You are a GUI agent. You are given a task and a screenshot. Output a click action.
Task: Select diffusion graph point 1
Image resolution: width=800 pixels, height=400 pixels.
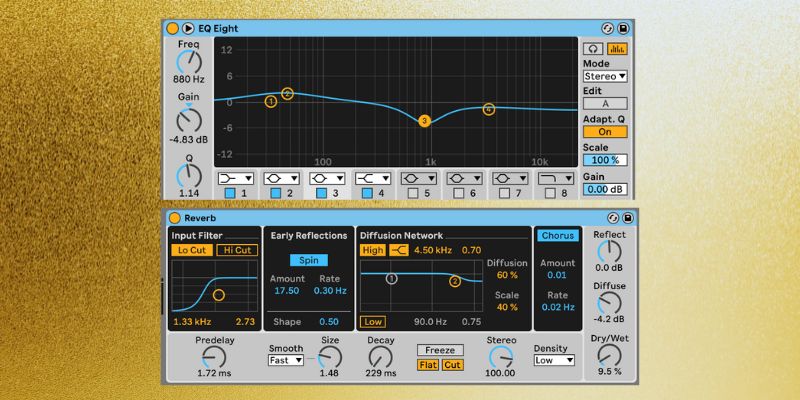391,279
